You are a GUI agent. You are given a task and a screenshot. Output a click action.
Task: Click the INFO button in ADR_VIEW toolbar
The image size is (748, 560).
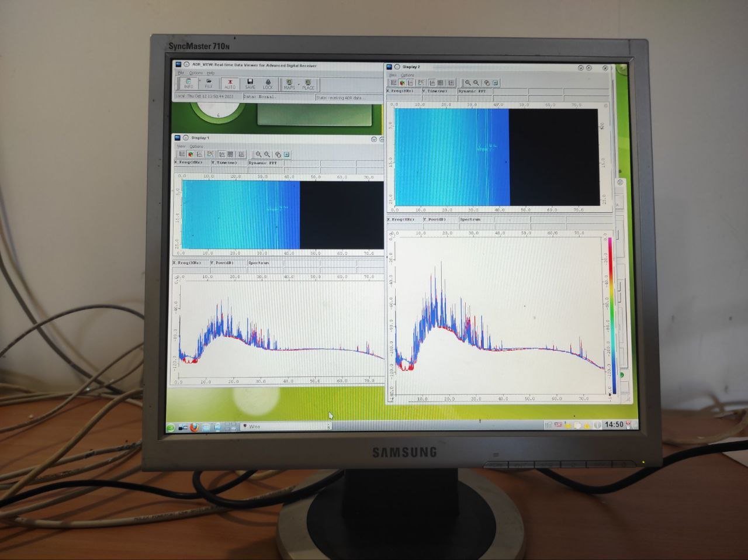coord(189,84)
